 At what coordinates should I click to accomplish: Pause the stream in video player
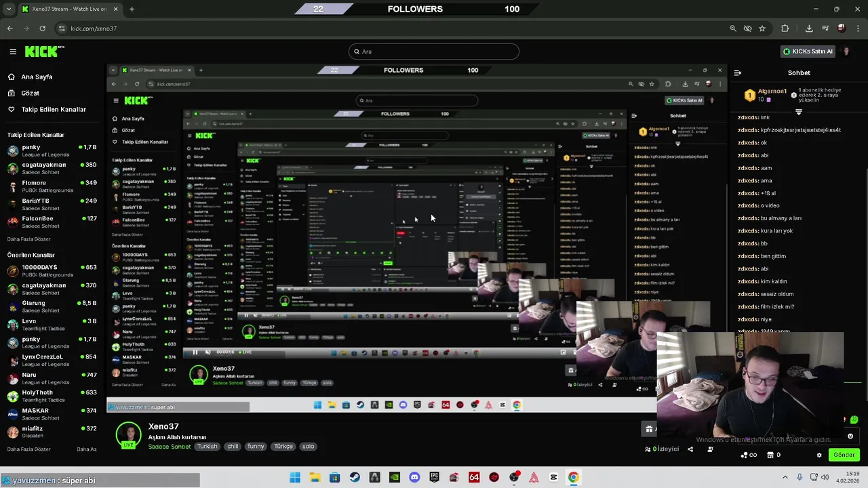(195, 352)
